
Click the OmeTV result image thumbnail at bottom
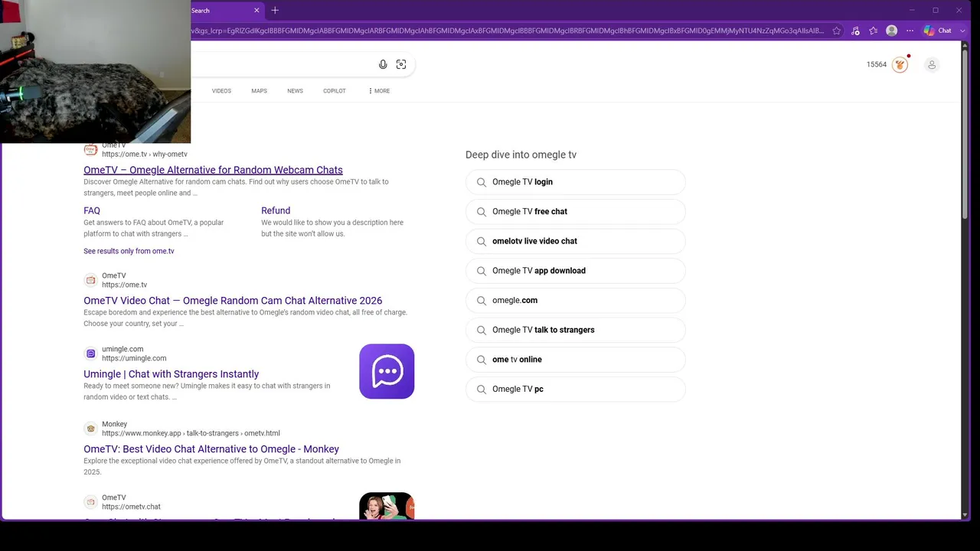[387, 506]
